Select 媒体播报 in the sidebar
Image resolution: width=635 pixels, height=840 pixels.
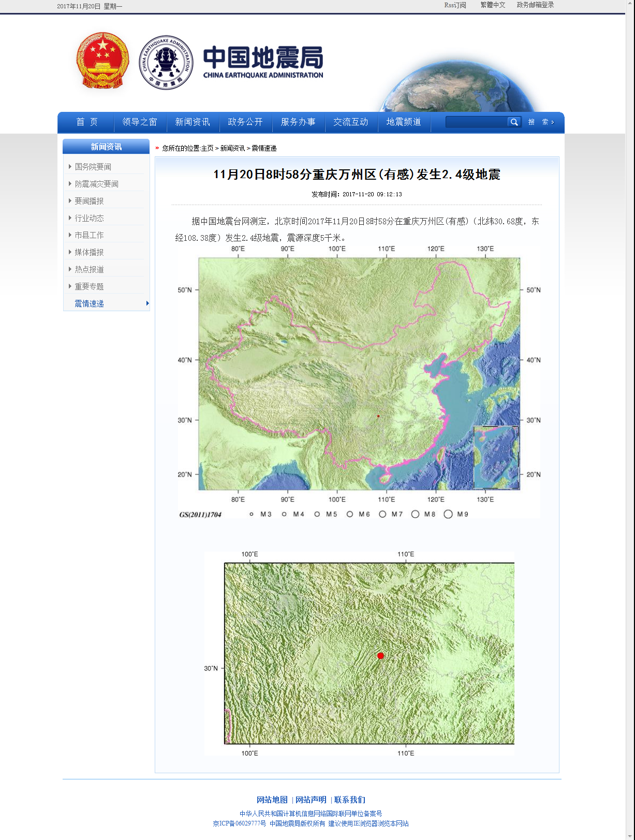coord(89,252)
